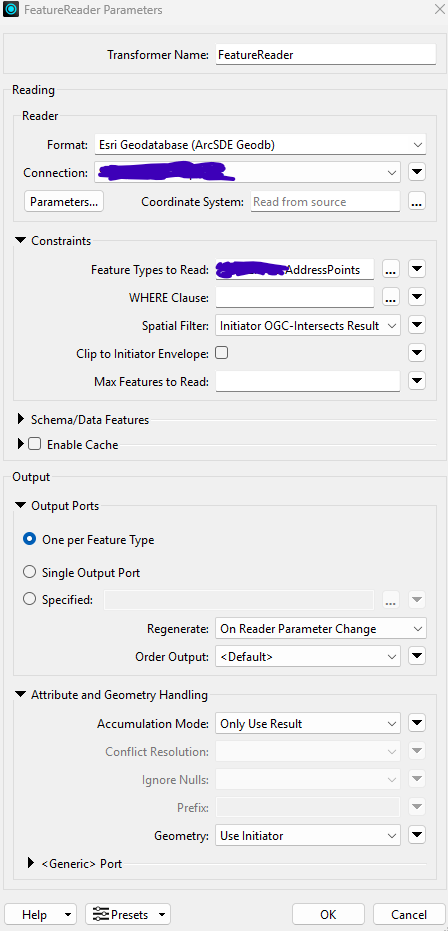Open Connection parameter arrow menu
The height and width of the screenshot is (931, 448).
[417, 173]
